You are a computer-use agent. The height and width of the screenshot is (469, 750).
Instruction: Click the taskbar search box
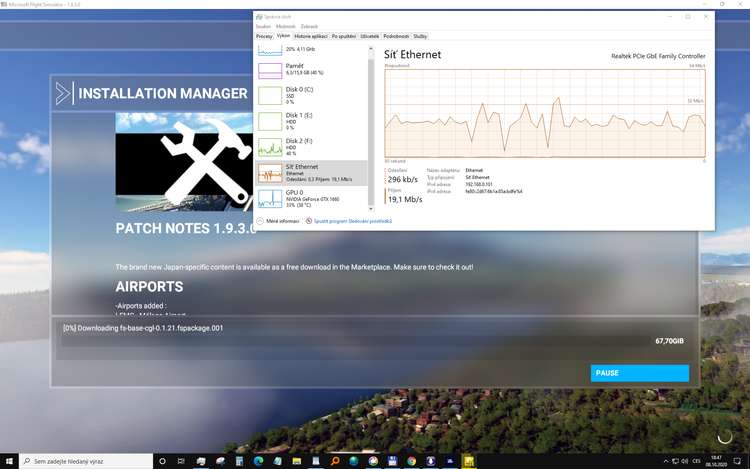point(86,461)
